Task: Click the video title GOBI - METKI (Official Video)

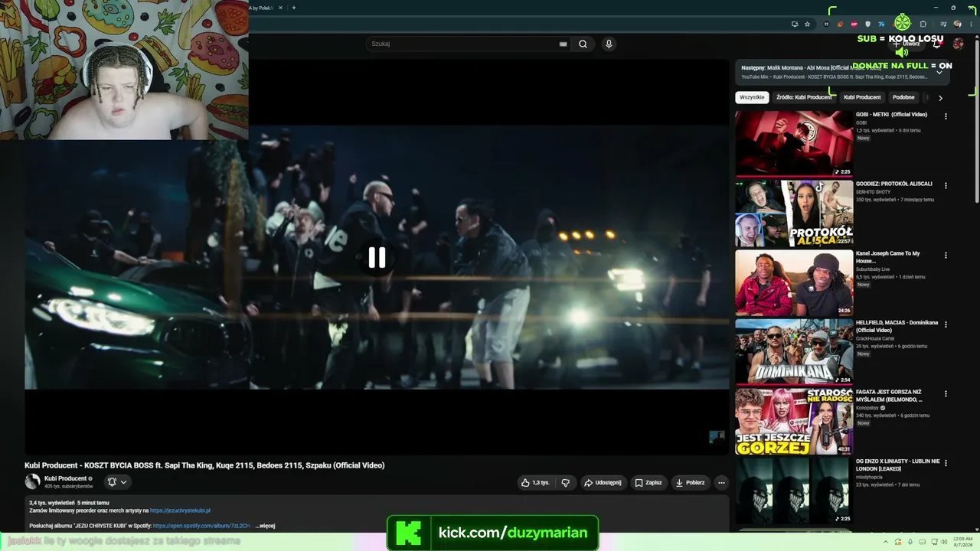Action: pyautogui.click(x=891, y=115)
